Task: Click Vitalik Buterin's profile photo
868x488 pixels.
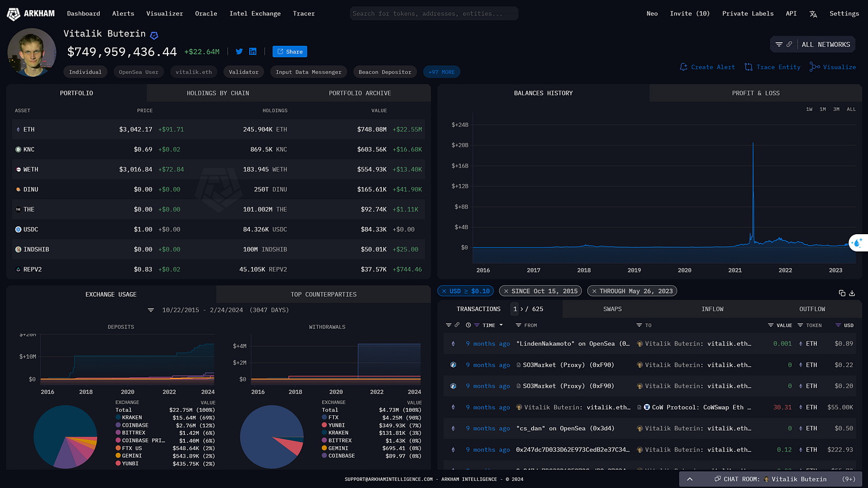Action: click(x=32, y=52)
